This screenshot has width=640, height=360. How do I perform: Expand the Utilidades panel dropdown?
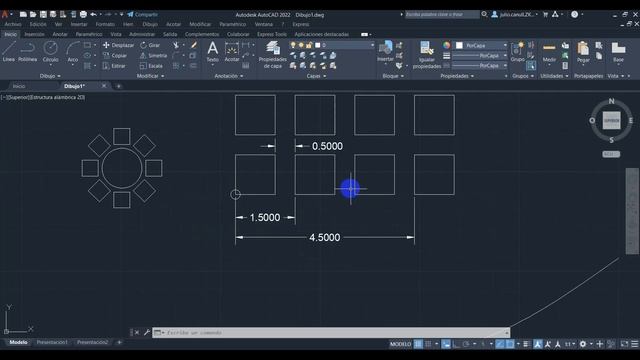click(x=554, y=76)
